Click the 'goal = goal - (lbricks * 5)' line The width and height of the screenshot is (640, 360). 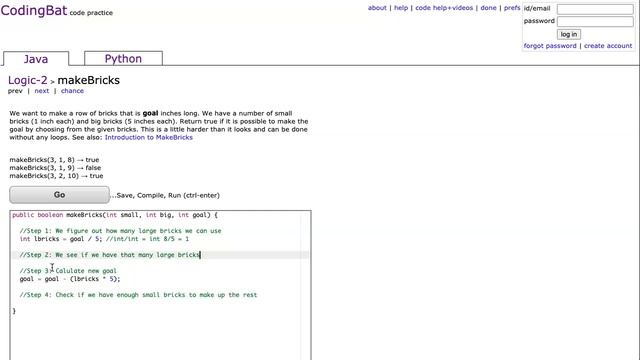70,279
